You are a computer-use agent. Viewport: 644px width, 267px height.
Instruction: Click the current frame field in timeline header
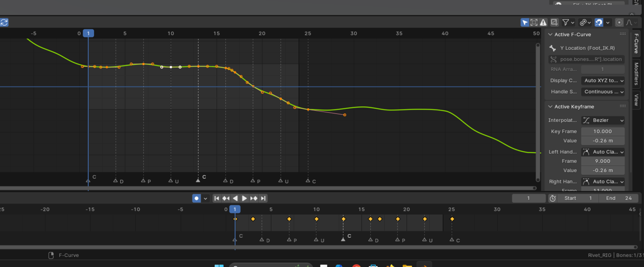tap(528, 198)
